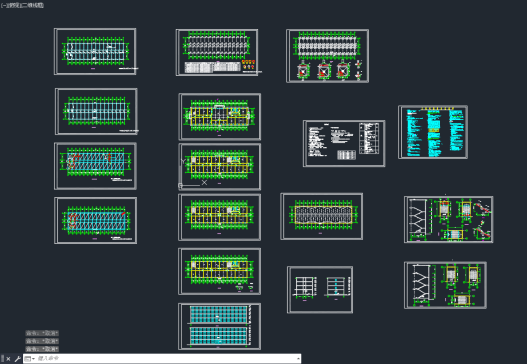Expand command history arrow at command line end
527x364 pixels.
click(x=298, y=359)
